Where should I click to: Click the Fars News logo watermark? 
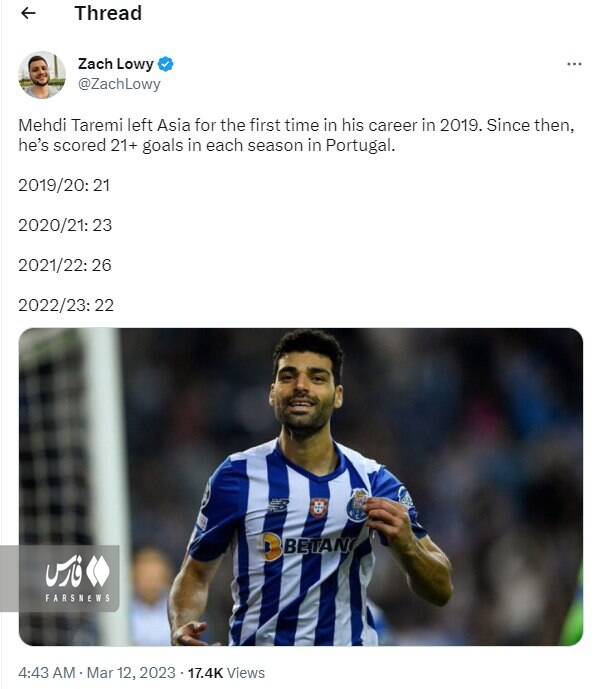point(78,570)
